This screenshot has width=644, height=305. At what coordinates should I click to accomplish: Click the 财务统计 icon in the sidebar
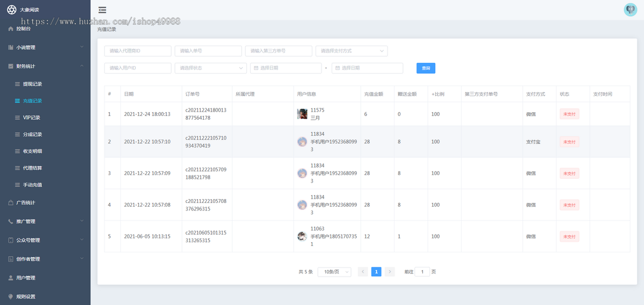point(11,66)
